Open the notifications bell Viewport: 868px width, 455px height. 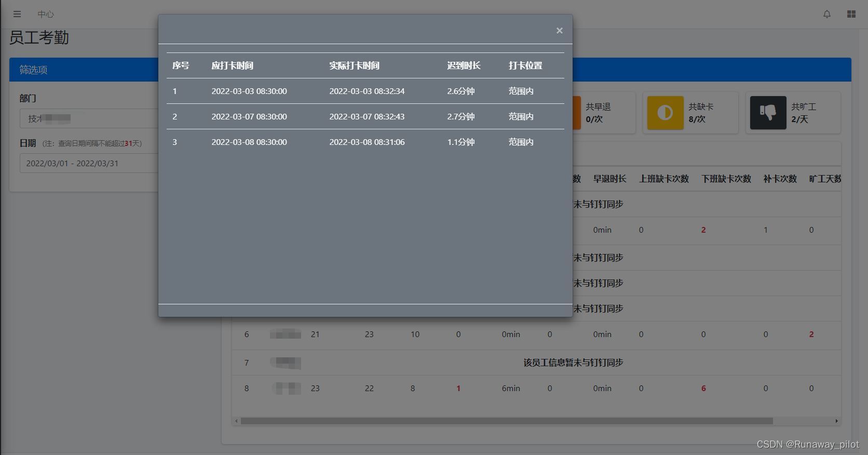tap(827, 14)
